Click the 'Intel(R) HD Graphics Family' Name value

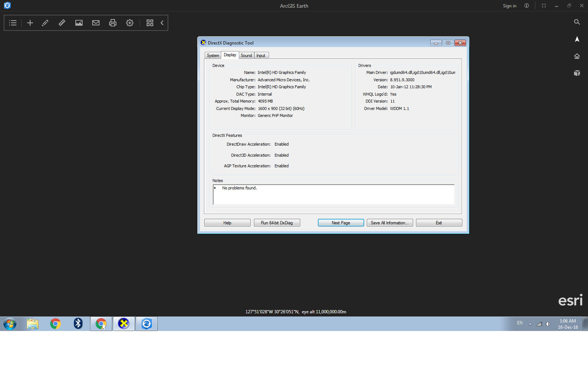click(x=282, y=72)
